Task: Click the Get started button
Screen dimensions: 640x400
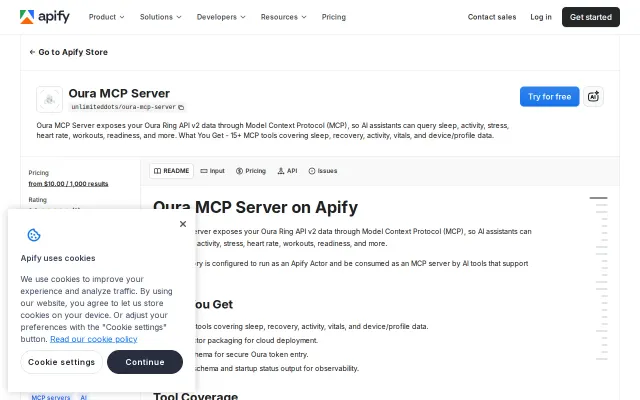Action: [591, 17]
